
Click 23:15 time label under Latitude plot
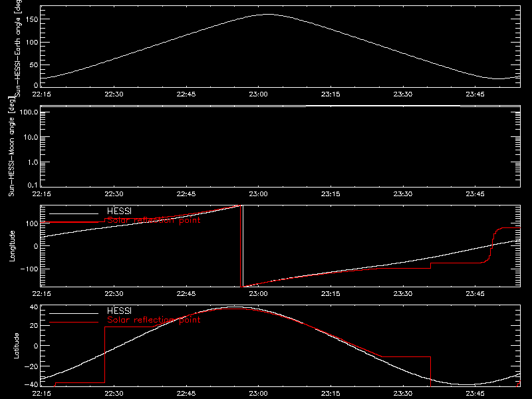pyautogui.click(x=331, y=393)
